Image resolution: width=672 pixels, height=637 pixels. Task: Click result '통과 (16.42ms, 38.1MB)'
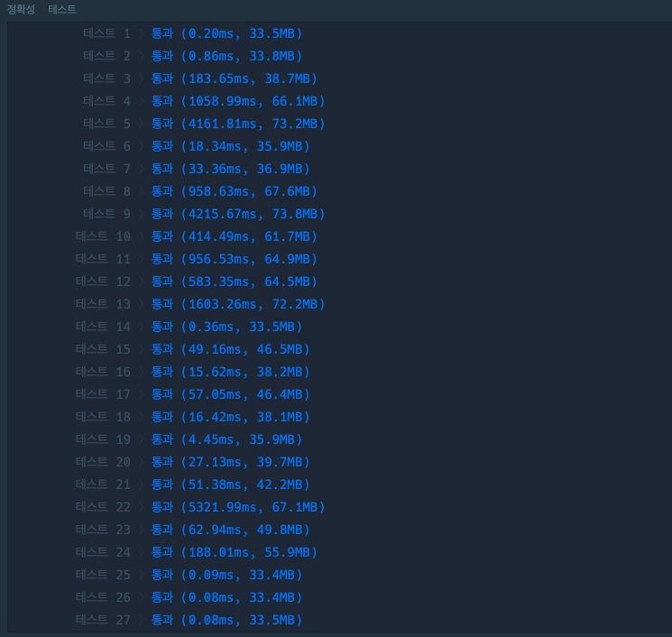231,417
